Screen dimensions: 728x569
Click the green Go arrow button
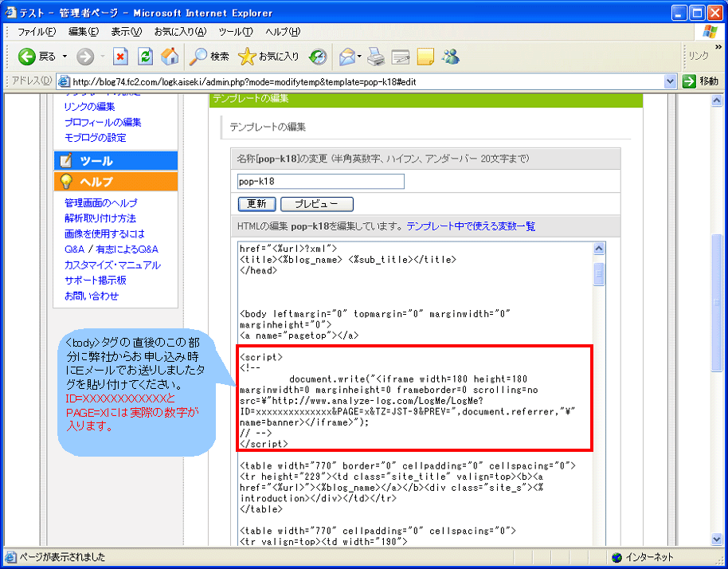click(x=689, y=81)
